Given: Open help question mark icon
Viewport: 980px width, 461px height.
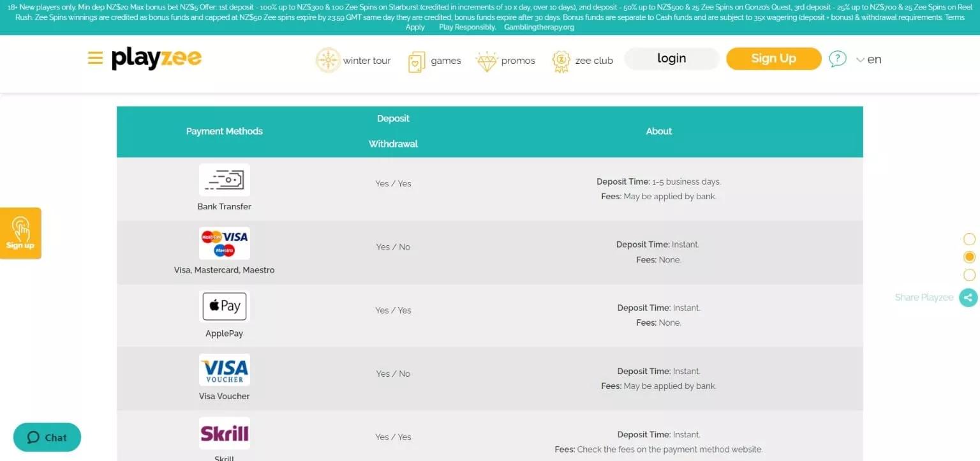Looking at the screenshot, I should 837,59.
